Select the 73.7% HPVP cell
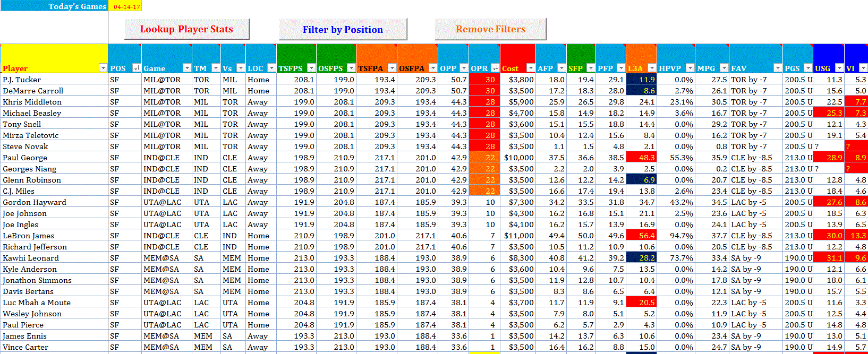 [676, 258]
